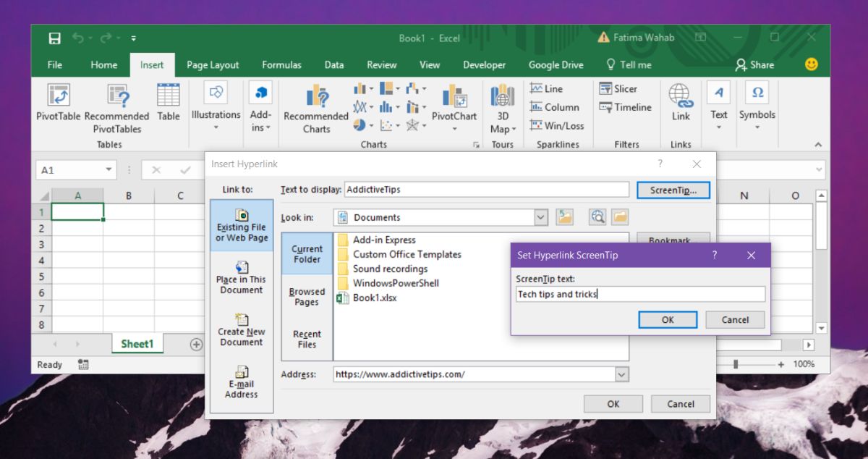Select Place in This Document
The height and width of the screenshot is (459, 868).
pyautogui.click(x=242, y=277)
